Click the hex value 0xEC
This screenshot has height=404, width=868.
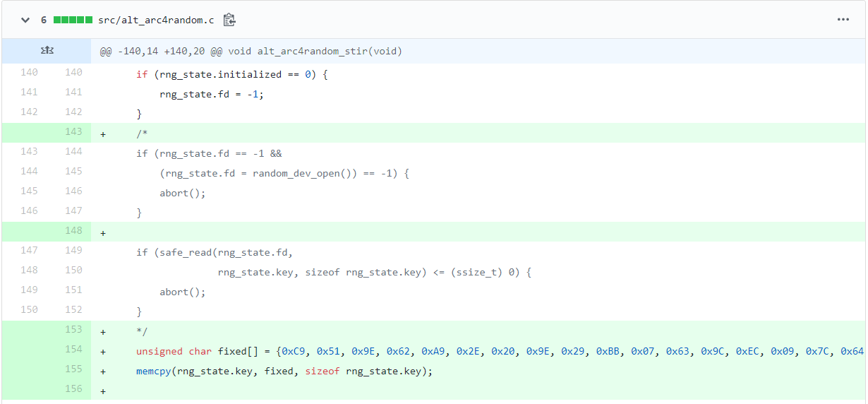tap(747, 351)
